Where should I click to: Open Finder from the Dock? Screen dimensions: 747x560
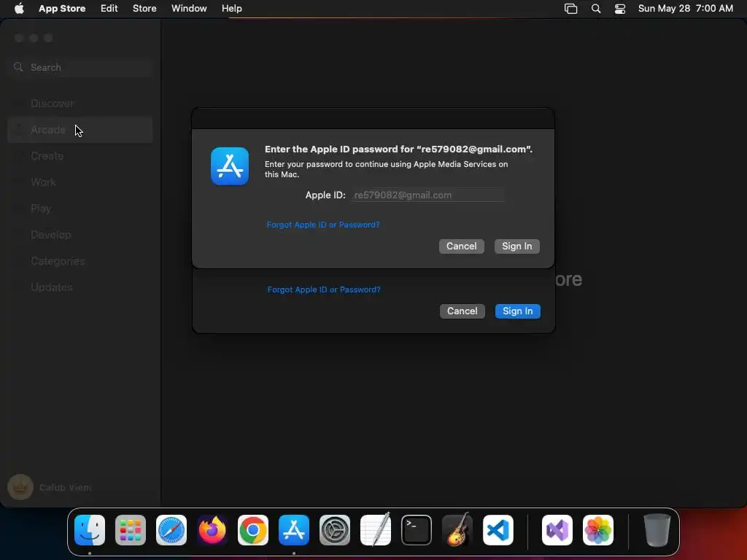tap(90, 530)
